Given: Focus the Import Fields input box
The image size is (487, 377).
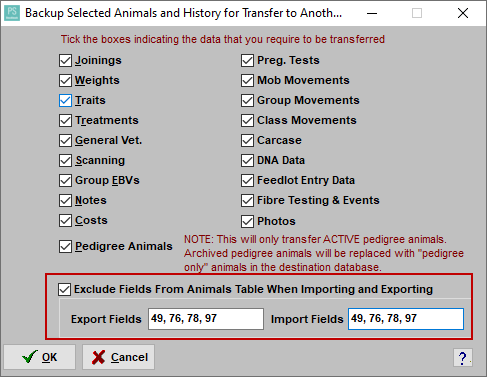Looking at the screenshot, I should [x=406, y=319].
